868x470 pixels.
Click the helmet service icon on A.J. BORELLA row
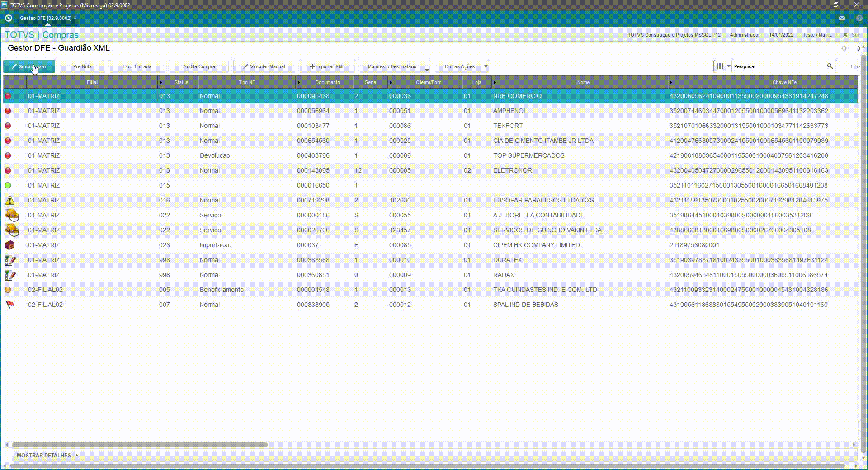pyautogui.click(x=12, y=215)
